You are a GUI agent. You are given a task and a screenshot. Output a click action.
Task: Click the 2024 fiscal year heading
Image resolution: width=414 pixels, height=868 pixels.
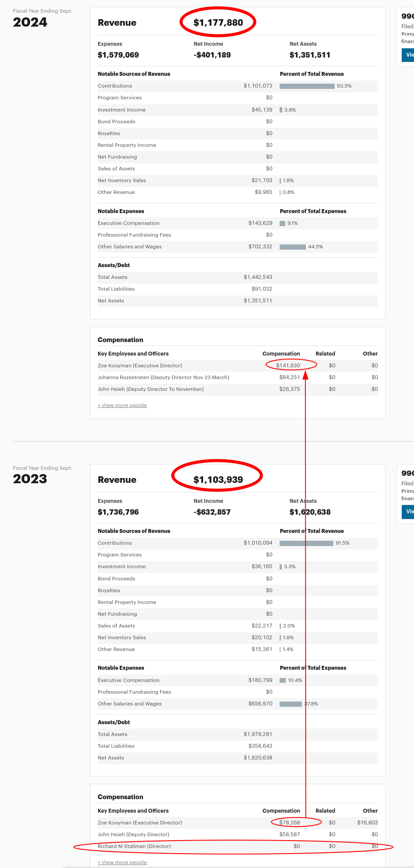(30, 22)
